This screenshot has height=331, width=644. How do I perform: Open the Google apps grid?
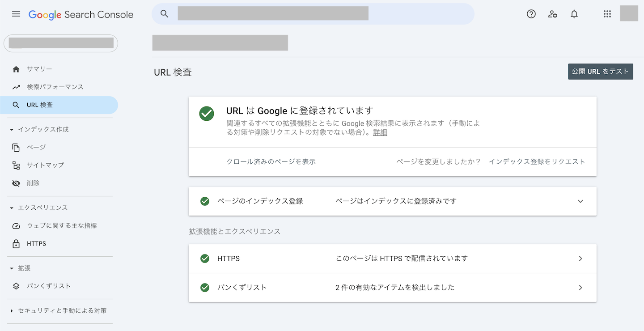click(607, 14)
